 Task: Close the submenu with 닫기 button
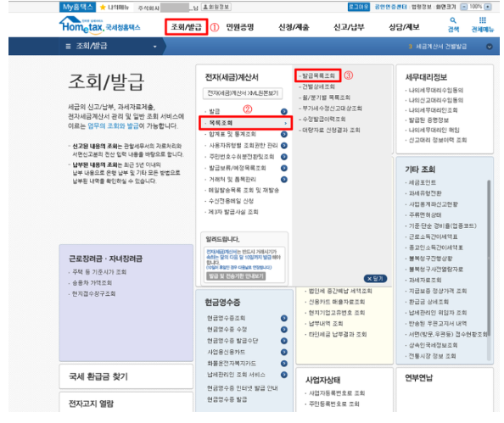[x=375, y=278]
